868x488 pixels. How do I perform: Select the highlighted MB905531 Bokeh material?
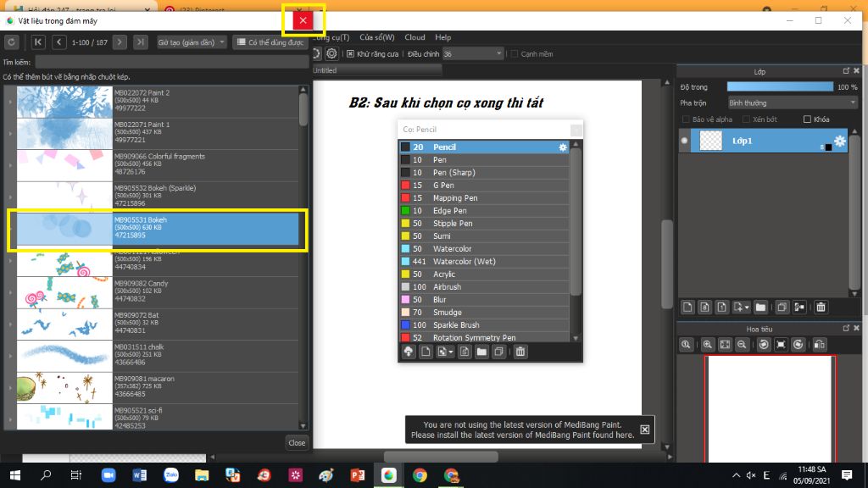(157, 229)
